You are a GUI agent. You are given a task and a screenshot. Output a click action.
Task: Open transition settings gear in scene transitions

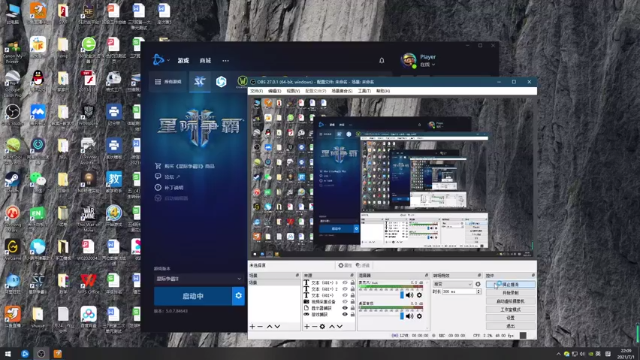coord(478,284)
